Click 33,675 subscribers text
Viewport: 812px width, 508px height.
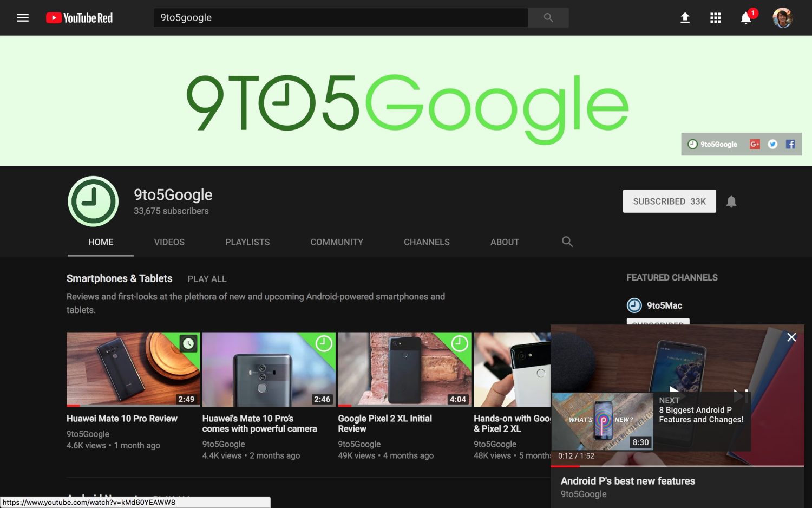pyautogui.click(x=171, y=211)
